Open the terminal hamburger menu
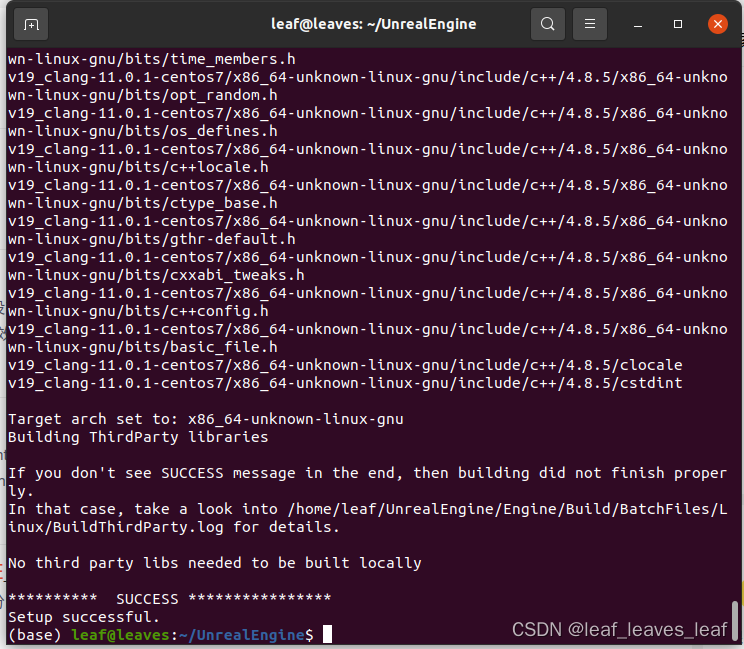 pos(590,24)
